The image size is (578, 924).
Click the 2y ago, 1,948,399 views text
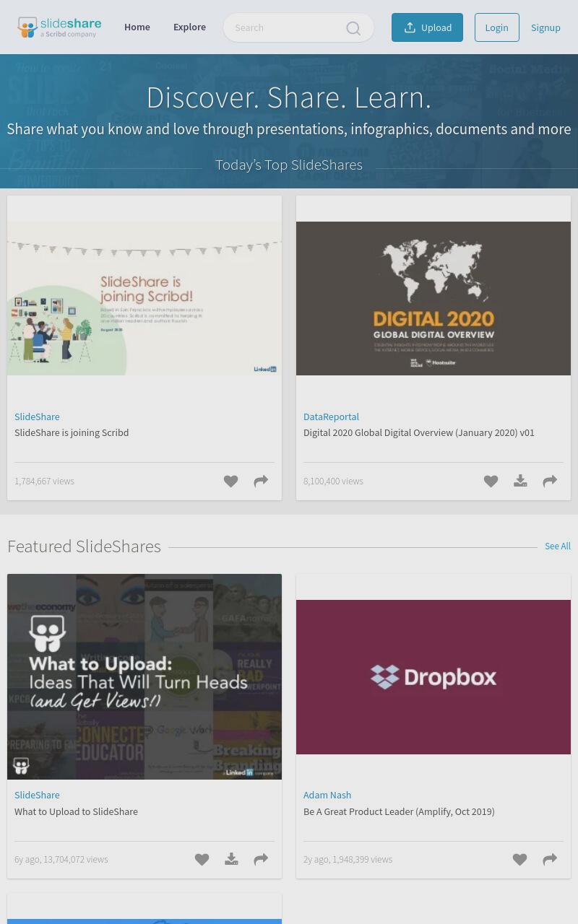348,860
